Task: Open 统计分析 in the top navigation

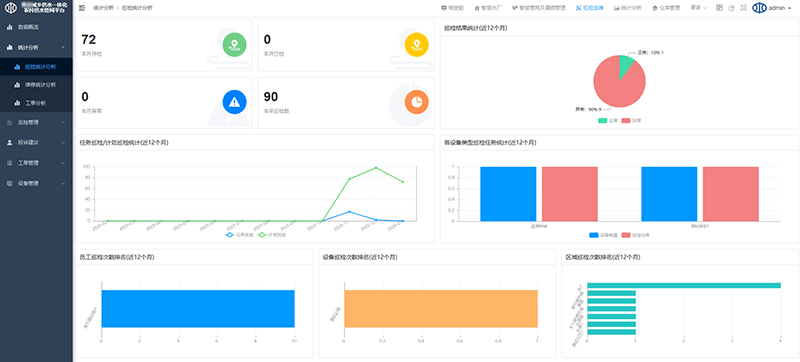Action: (628, 8)
